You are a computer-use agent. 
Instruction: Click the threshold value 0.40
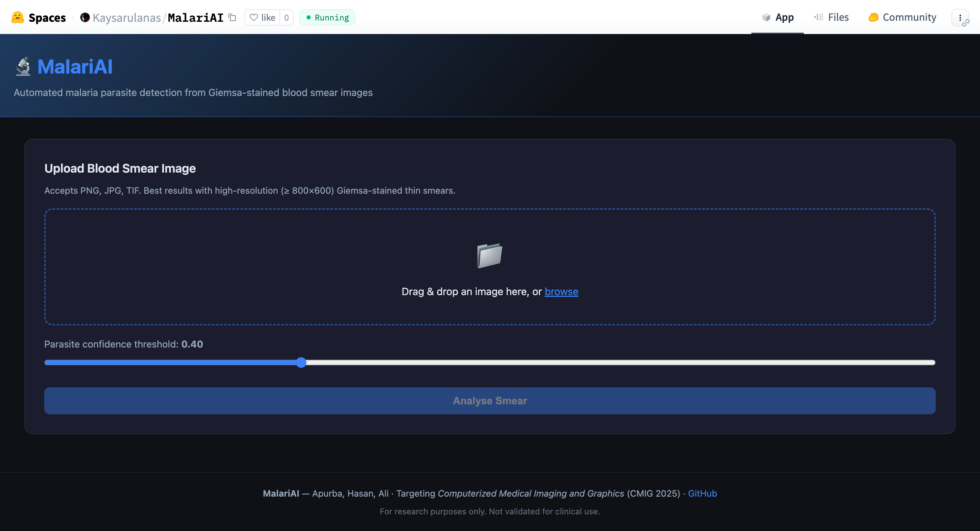(x=192, y=344)
